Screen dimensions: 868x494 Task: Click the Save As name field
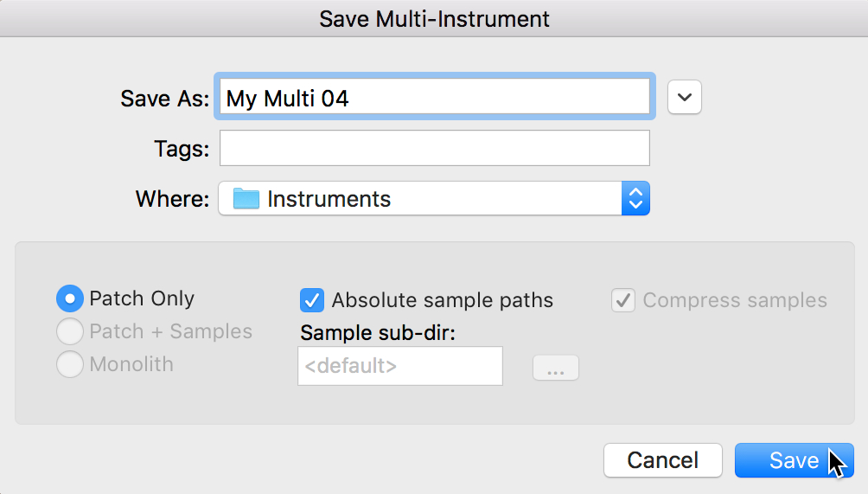[x=433, y=98]
